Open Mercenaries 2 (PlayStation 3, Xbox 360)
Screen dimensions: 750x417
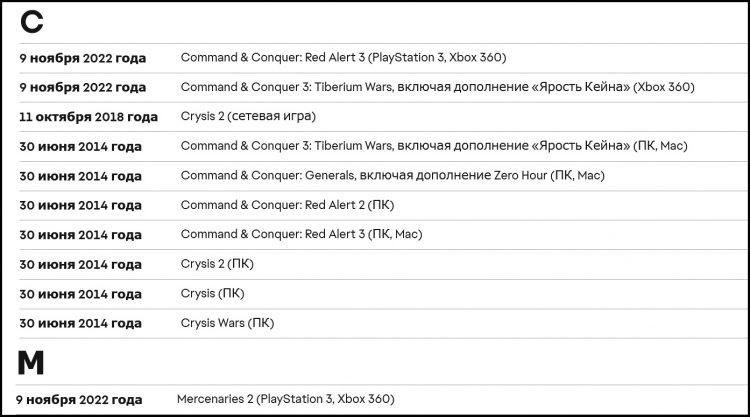(286, 399)
